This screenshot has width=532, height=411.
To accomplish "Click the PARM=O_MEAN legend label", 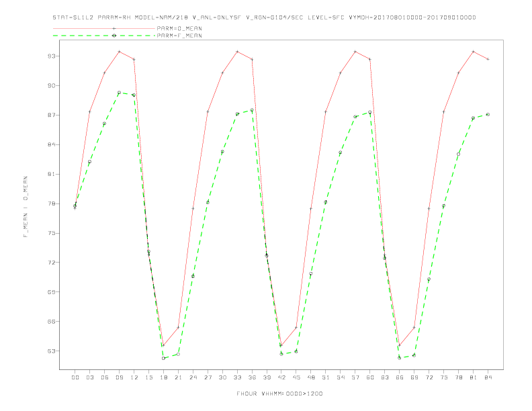I will click(x=179, y=28).
